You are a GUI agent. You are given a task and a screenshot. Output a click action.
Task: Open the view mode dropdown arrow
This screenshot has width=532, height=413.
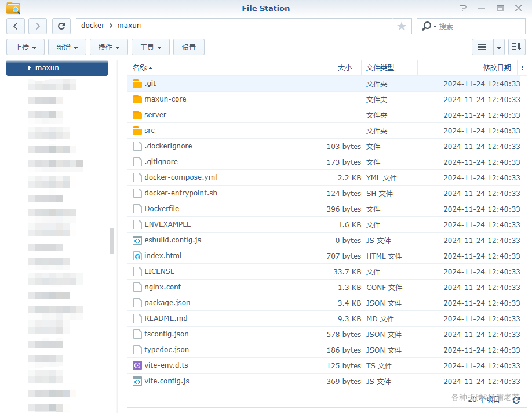(499, 47)
